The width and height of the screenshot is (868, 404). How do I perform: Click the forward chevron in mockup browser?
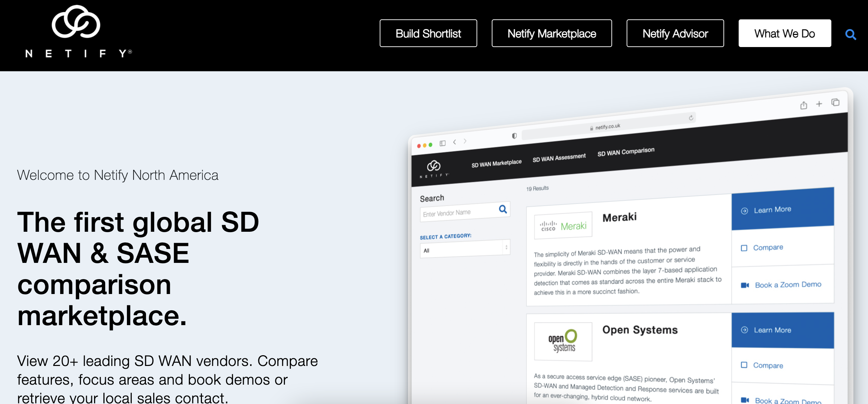465,141
